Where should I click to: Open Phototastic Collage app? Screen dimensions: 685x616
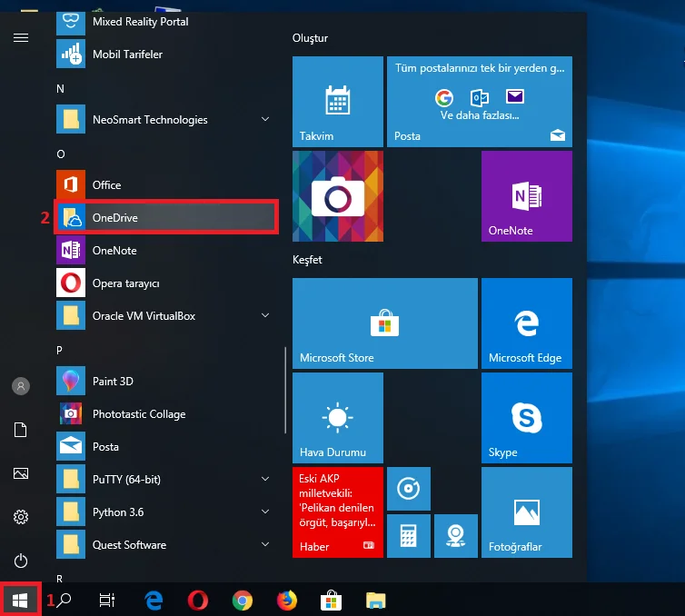[x=166, y=413]
